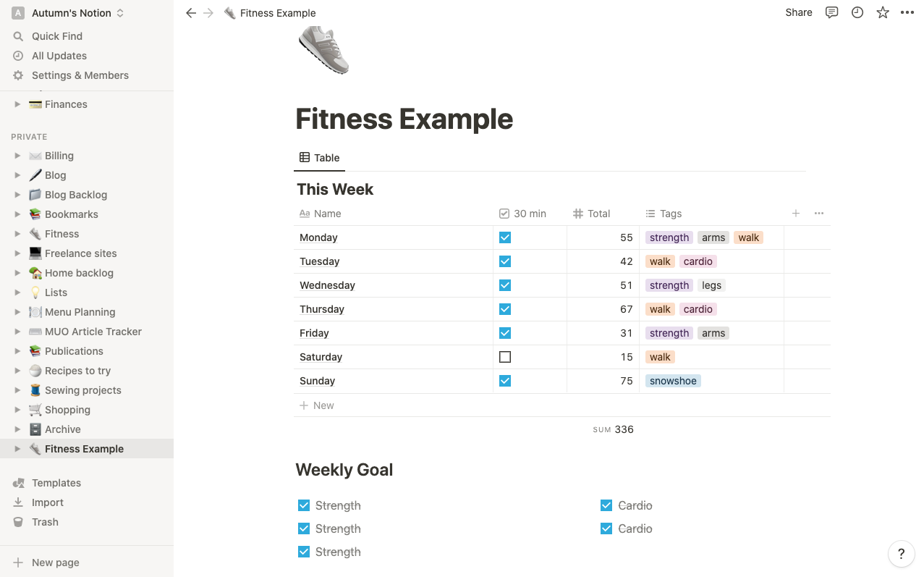Open page history clock icon
This screenshot has width=924, height=577.
[857, 12]
